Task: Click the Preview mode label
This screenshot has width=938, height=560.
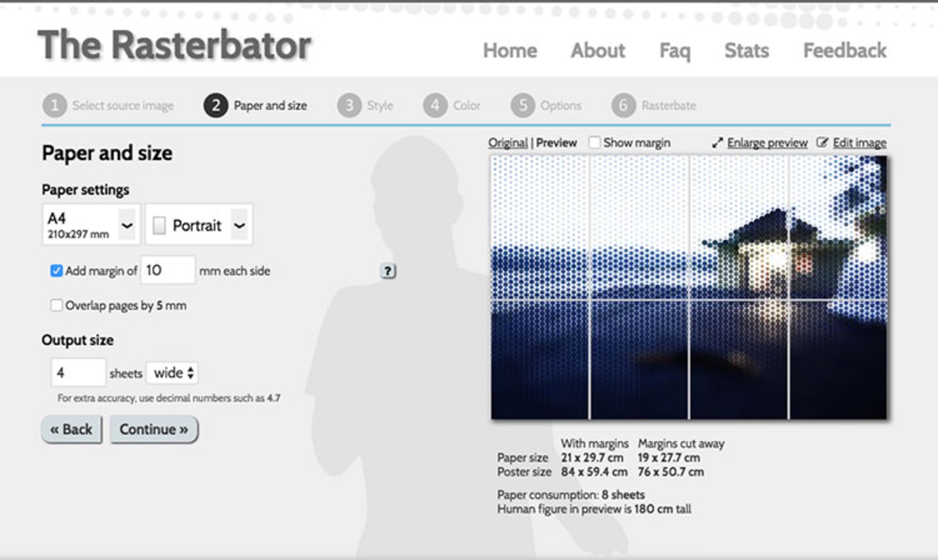Action: coord(556,143)
